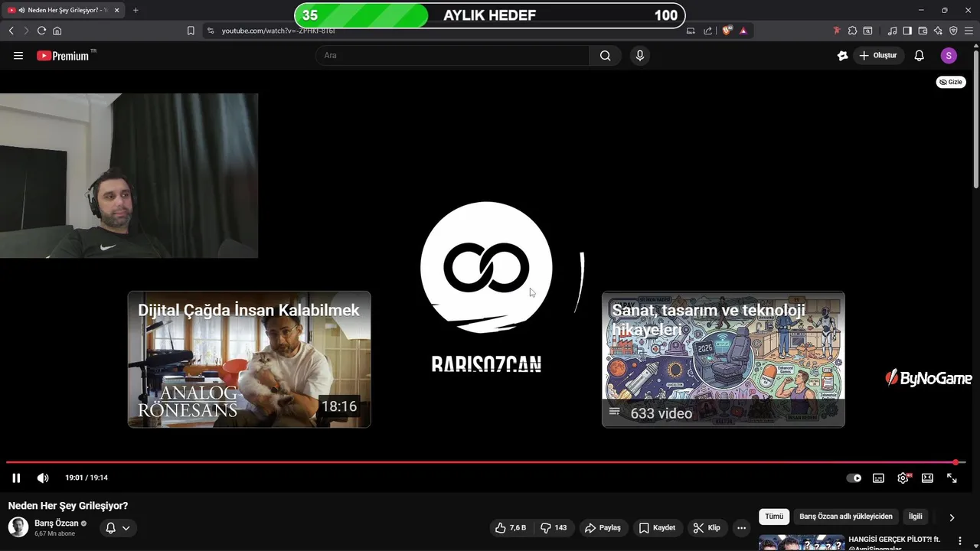The height and width of the screenshot is (551, 980).
Task: Close the Neden Her Şey Grileşiyor tab
Action: point(116,10)
